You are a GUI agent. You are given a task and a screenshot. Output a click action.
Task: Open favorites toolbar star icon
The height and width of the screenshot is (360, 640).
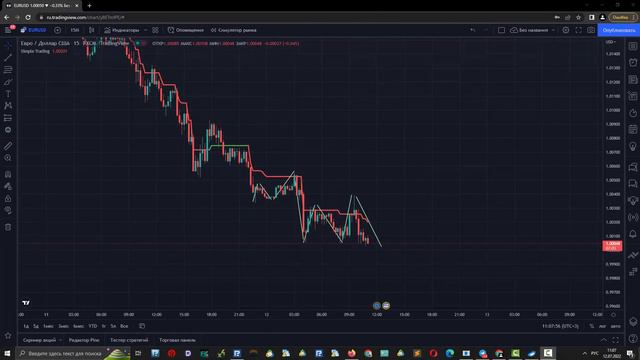[8, 336]
